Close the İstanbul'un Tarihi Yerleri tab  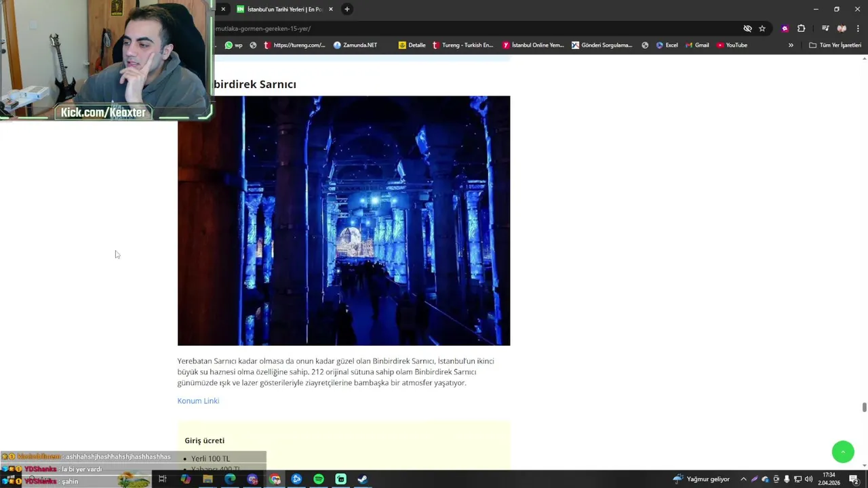coord(331,9)
